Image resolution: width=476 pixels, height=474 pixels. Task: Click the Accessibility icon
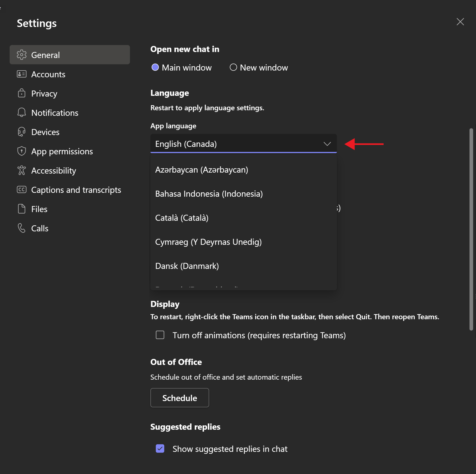tap(21, 170)
